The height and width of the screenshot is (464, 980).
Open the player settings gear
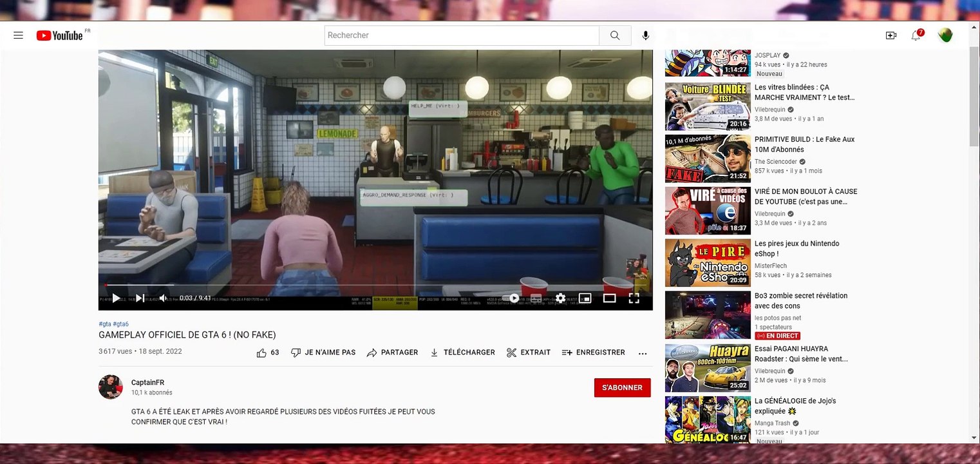coord(560,298)
